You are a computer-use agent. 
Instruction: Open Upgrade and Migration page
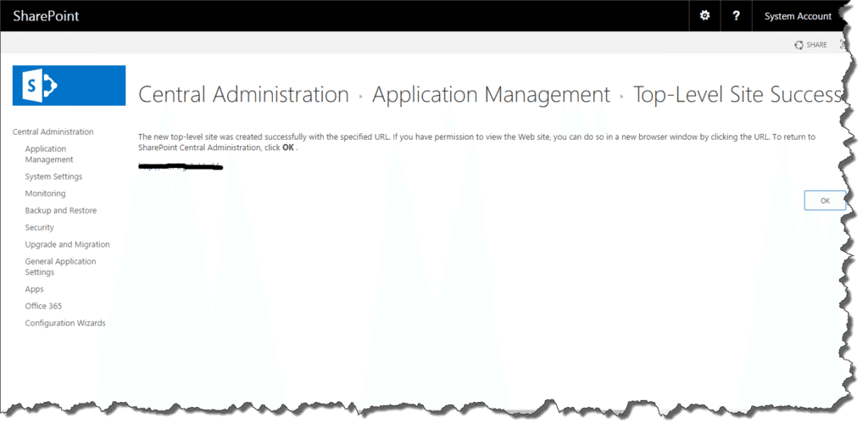pos(67,244)
